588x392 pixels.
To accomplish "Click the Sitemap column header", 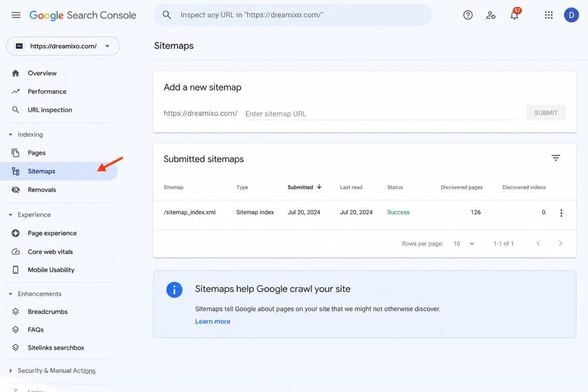I will point(173,187).
